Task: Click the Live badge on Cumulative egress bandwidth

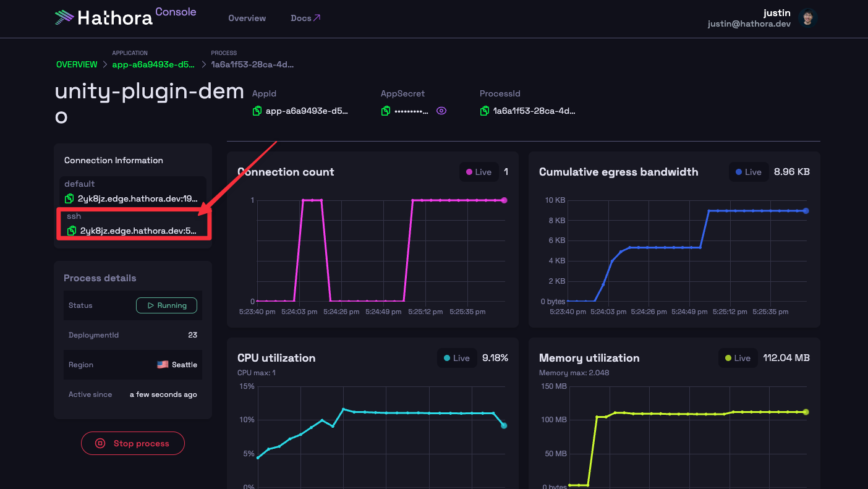Action: click(749, 172)
